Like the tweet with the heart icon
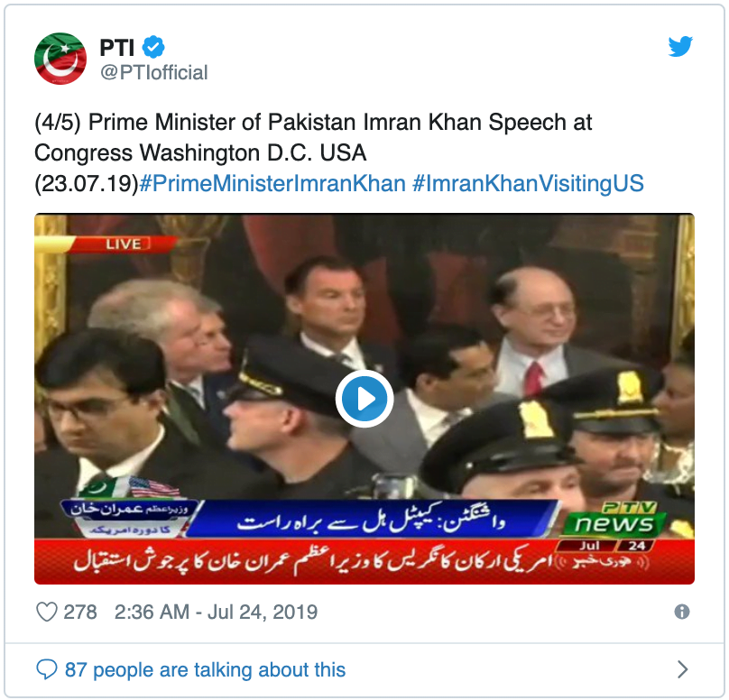This screenshot has width=729, height=700. point(47,612)
